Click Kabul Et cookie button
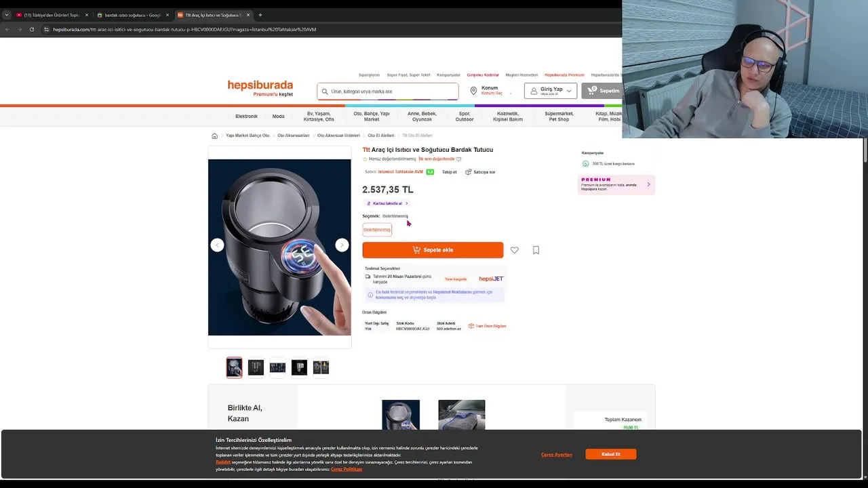This screenshot has width=868, height=488. pyautogui.click(x=611, y=454)
